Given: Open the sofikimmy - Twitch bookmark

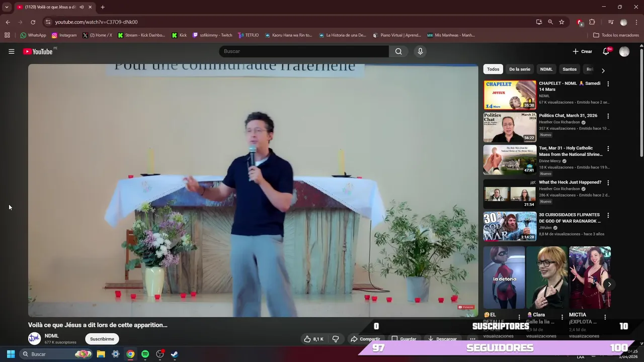Looking at the screenshot, I should (x=212, y=35).
